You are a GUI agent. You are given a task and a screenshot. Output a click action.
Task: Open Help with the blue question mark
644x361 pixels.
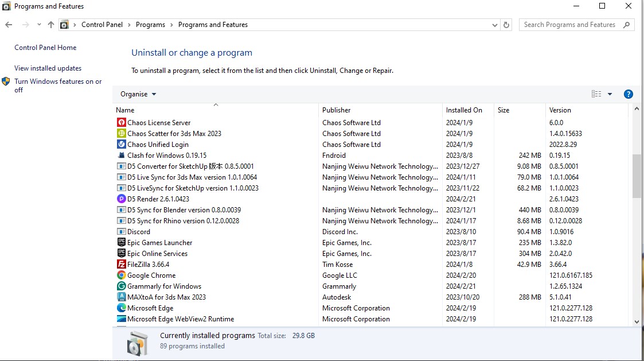628,94
